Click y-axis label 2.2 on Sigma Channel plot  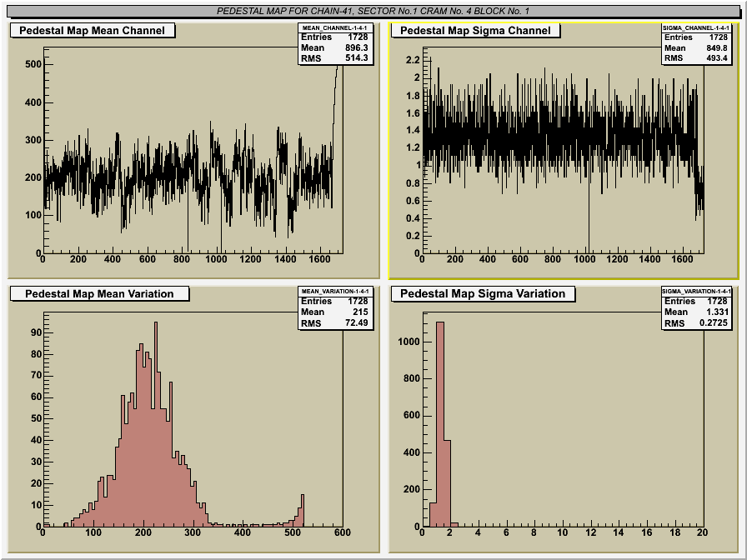(413, 60)
